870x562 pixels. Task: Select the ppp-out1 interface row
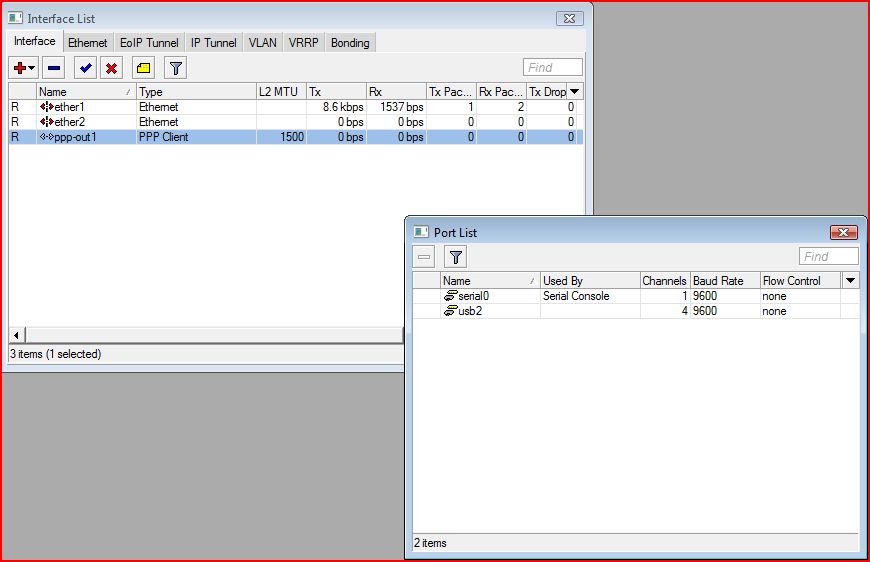(296, 137)
